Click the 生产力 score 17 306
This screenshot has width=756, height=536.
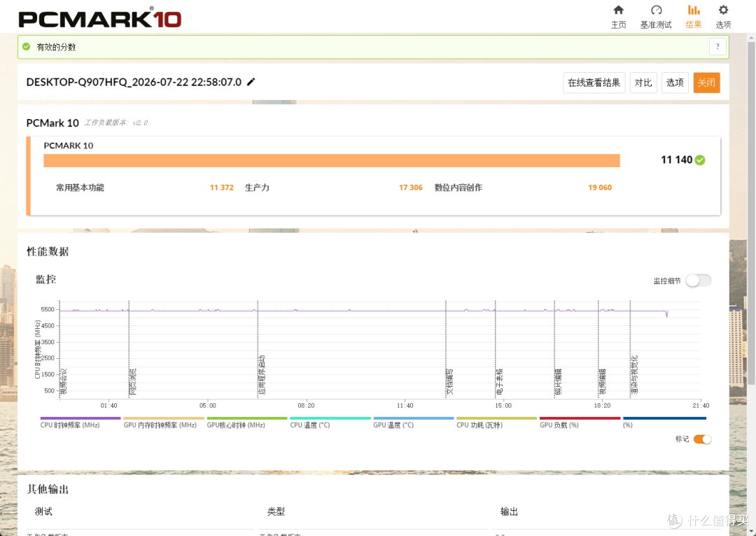click(411, 188)
